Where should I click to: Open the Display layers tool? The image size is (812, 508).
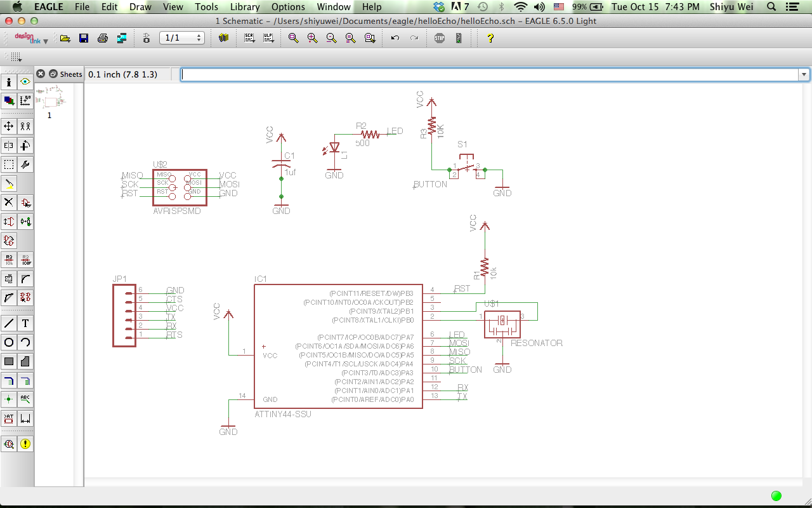[9, 100]
